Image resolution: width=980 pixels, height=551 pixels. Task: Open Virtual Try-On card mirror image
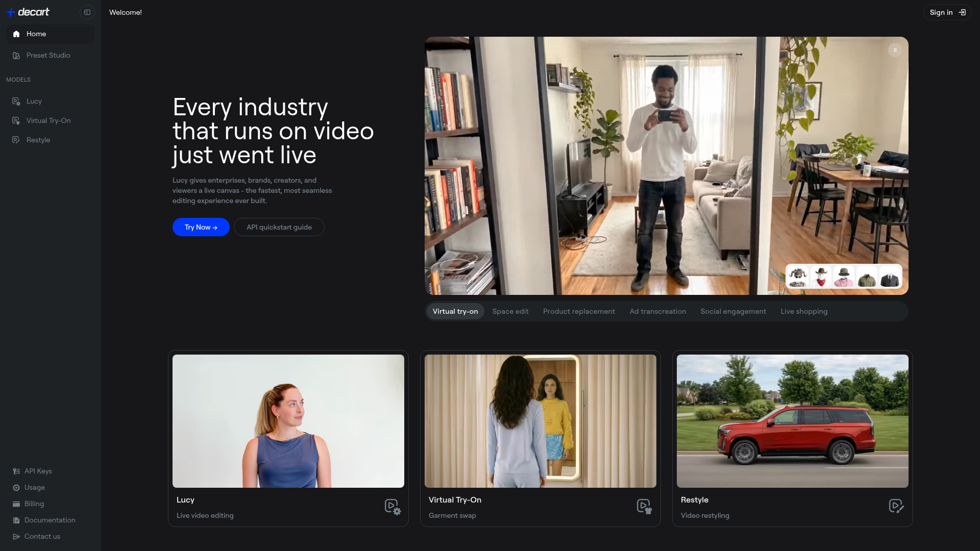tap(541, 421)
